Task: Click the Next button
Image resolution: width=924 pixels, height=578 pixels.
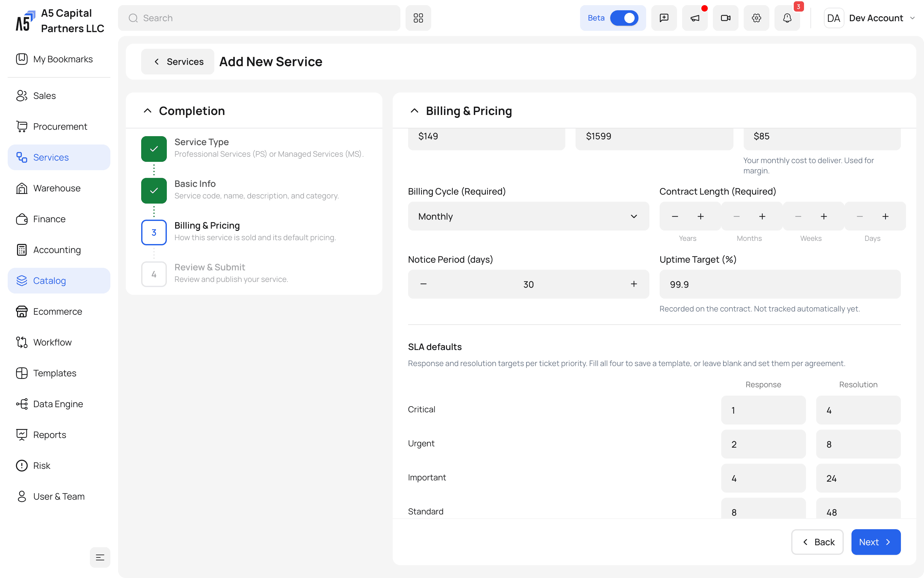Action: pos(876,542)
